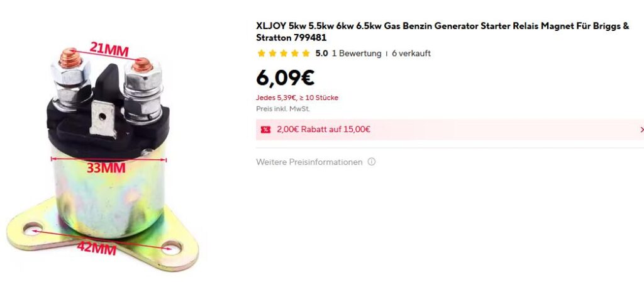The height and width of the screenshot is (294, 644).
Task: Click the 5.0 rating score
Action: pos(321,54)
